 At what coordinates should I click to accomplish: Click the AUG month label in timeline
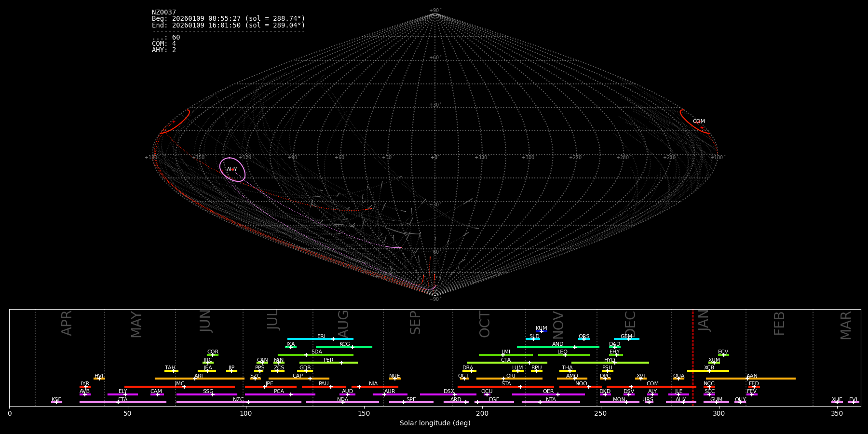tap(343, 324)
